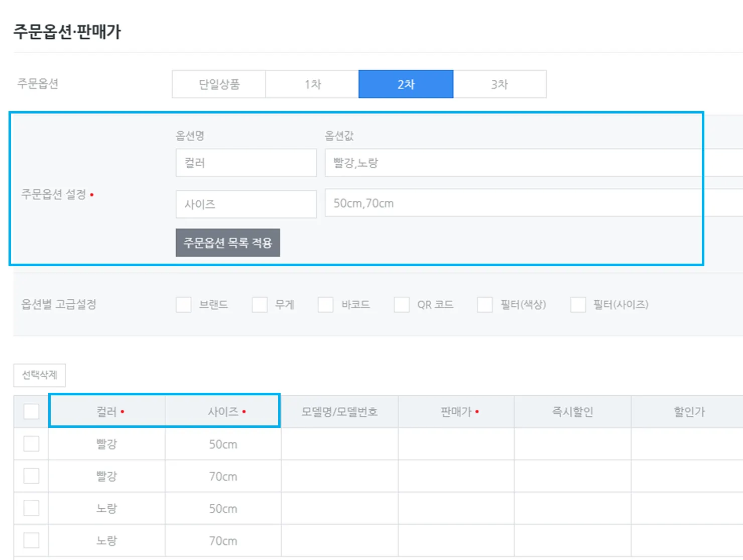Click the 빨강,노랑 option value field

coord(512,163)
